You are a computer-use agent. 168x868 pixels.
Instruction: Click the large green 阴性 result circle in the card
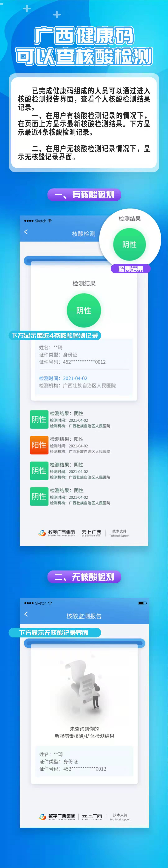84,310
